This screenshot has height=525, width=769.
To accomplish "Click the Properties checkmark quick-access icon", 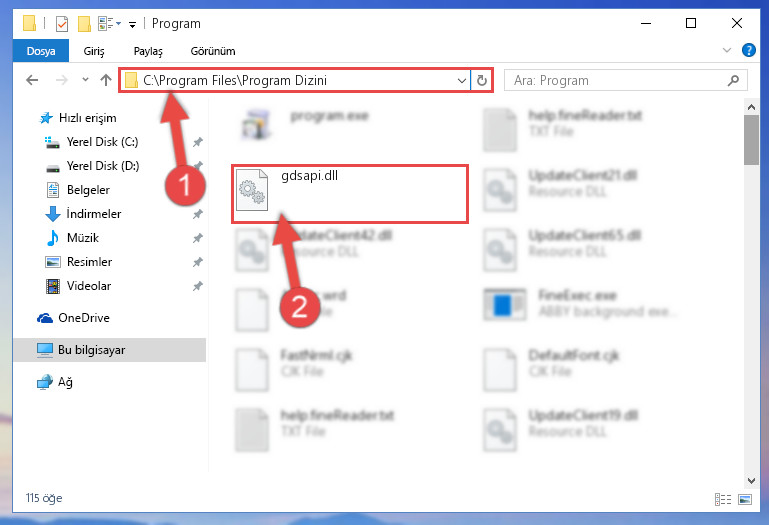I will (62, 24).
